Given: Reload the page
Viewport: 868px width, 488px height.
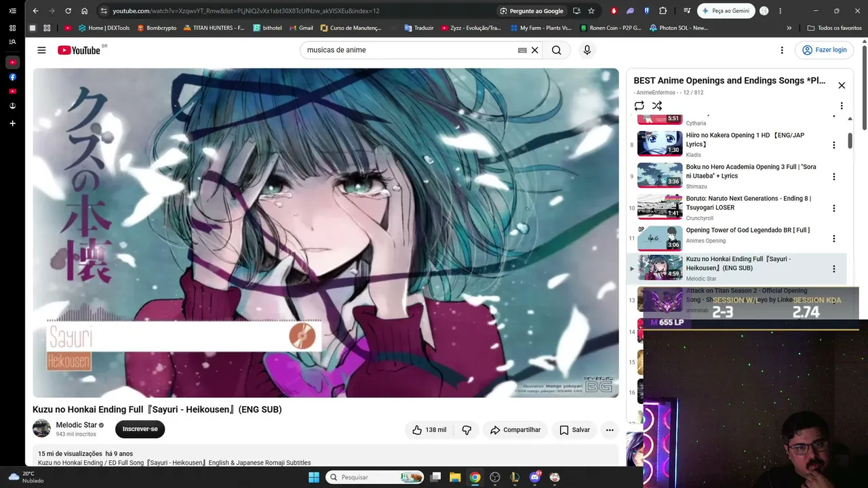Looking at the screenshot, I should coord(68,11).
